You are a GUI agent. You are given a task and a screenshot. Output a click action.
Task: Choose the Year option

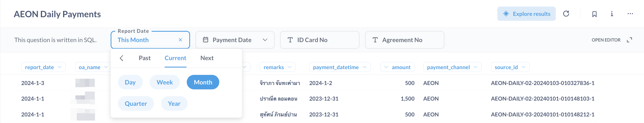[174, 104]
